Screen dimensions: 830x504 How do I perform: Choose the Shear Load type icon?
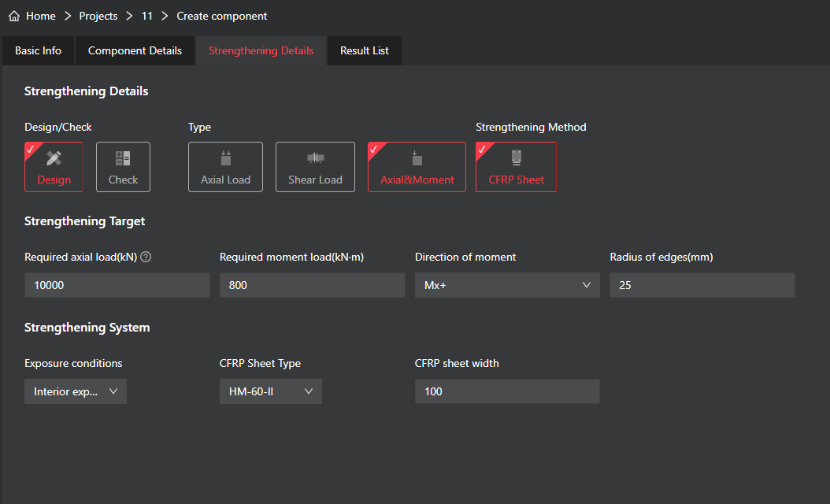pos(315,158)
